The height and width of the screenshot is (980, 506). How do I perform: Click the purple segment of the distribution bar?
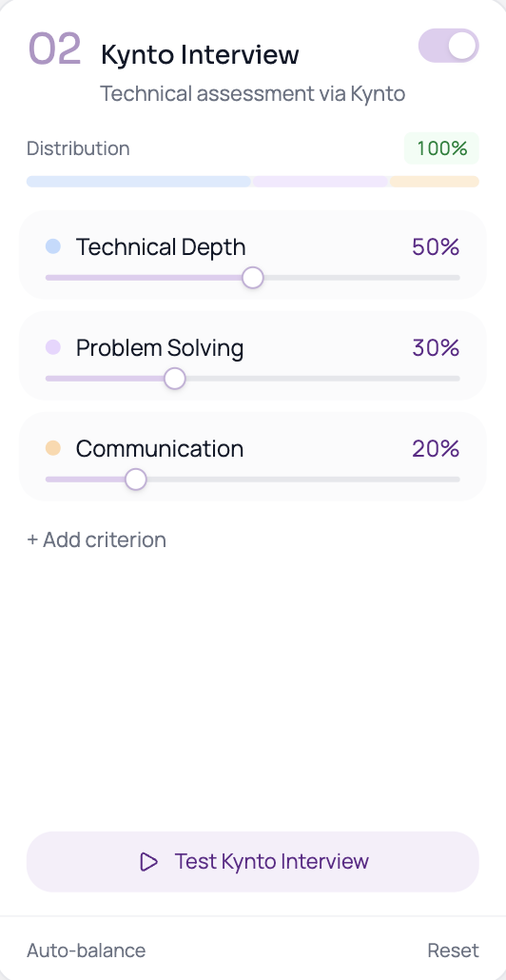coord(321,182)
